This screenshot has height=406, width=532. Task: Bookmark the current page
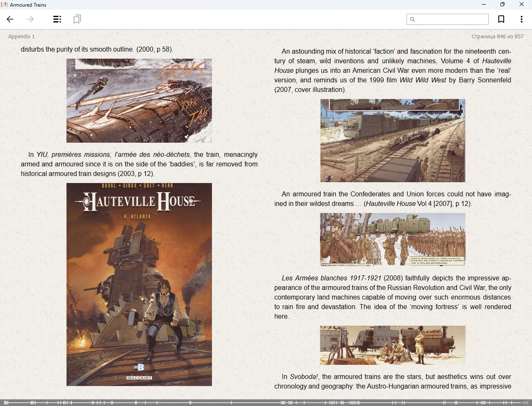[x=501, y=19]
